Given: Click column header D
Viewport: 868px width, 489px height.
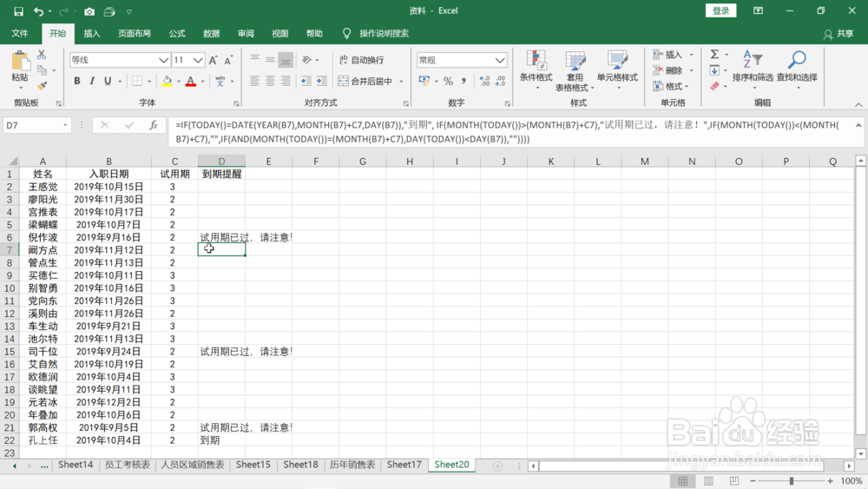Looking at the screenshot, I should [x=221, y=162].
